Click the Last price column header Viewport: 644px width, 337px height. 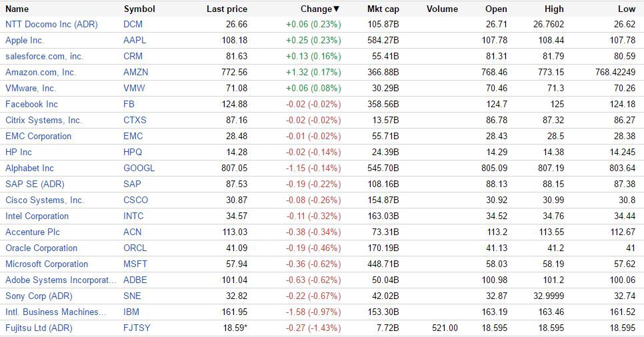pos(227,9)
